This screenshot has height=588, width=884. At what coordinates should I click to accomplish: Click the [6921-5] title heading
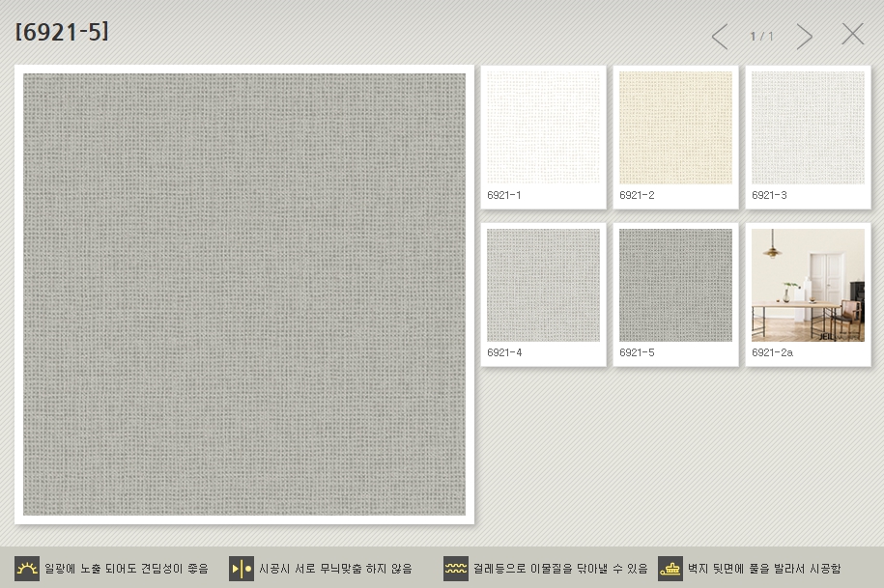(x=62, y=32)
